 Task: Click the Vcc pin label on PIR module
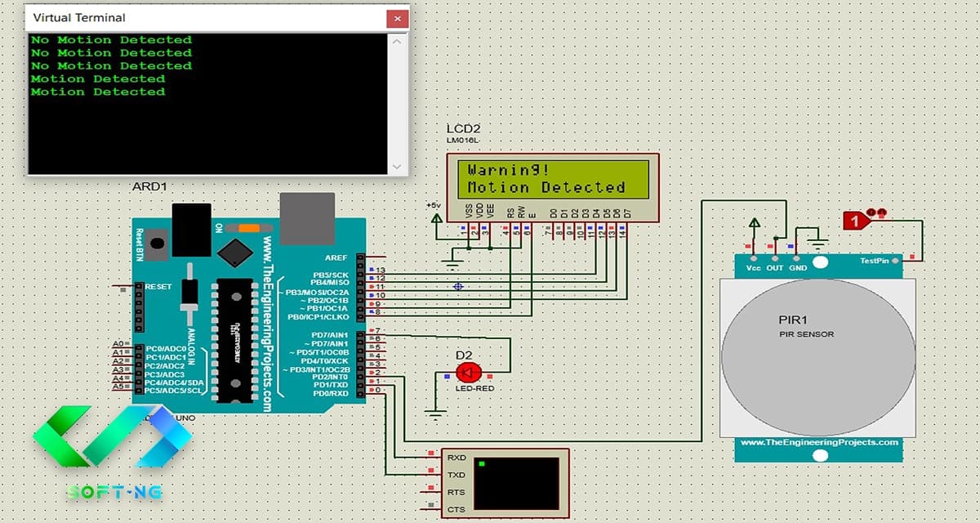point(754,267)
